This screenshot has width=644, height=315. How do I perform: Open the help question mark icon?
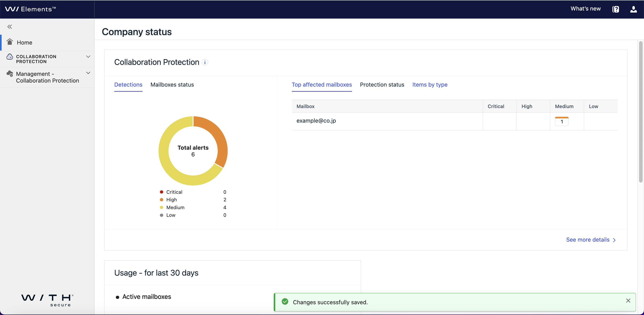[x=616, y=9]
